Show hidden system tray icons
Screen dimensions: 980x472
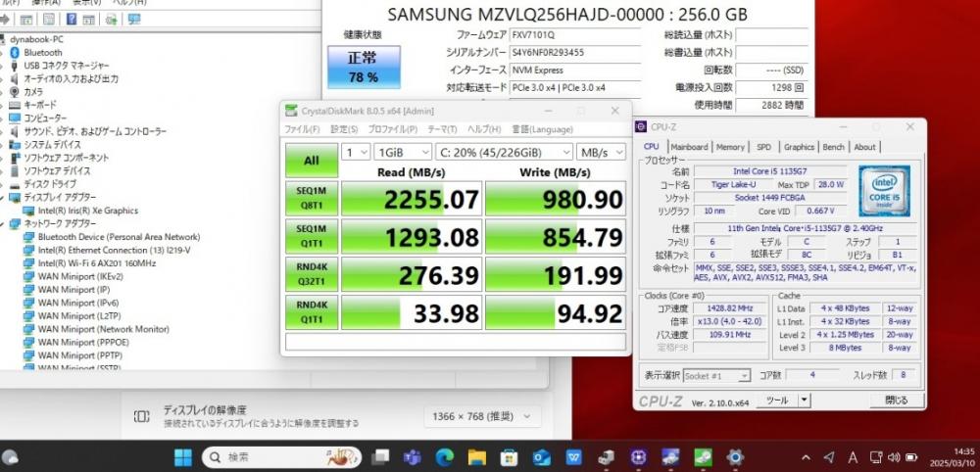806,457
